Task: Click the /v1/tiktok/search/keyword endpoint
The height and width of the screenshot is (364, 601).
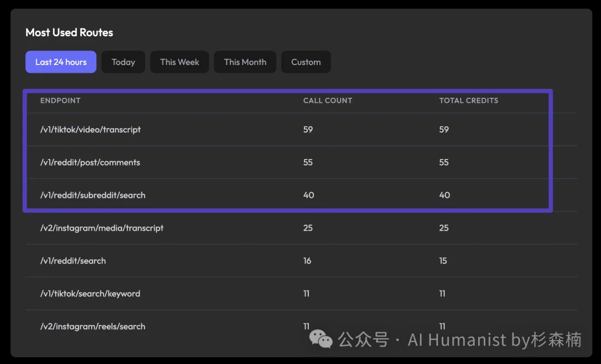Action: click(89, 293)
